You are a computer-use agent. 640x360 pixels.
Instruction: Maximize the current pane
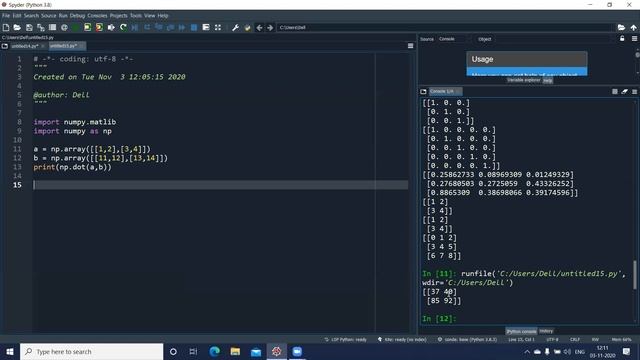(218, 27)
